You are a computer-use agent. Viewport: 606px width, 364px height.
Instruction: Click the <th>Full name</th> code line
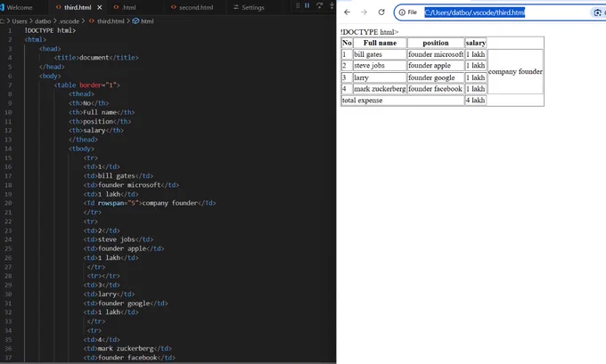(x=102, y=112)
